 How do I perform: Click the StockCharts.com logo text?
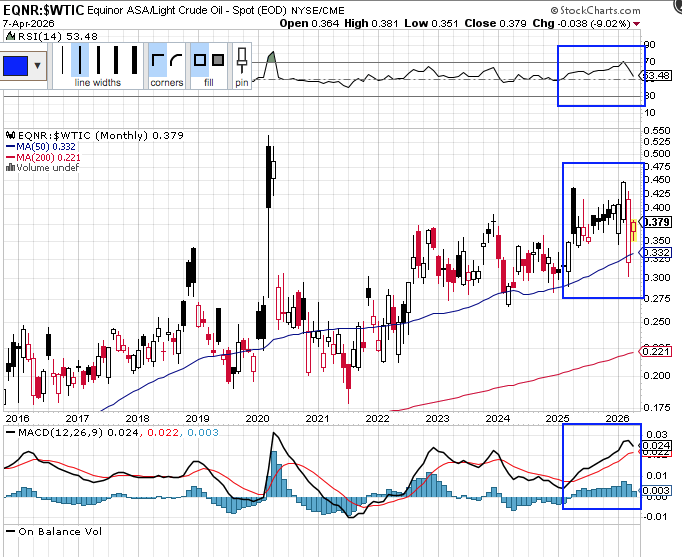coord(600,10)
